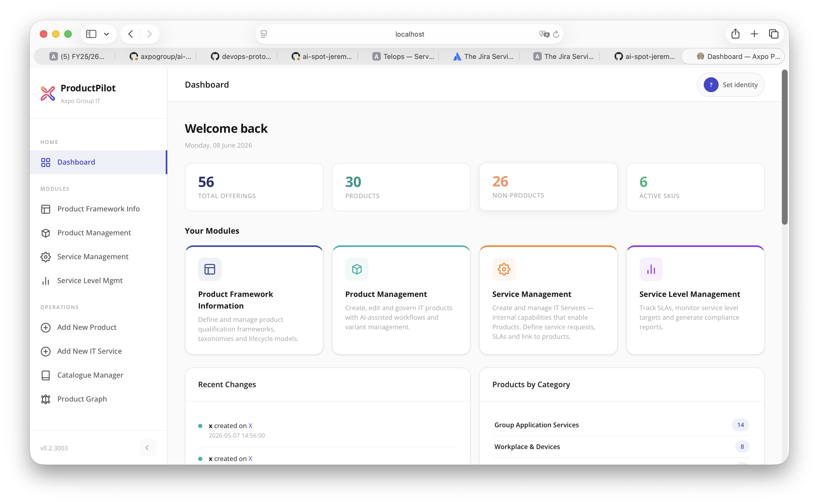Click the 56 Total Offerings stat card
This screenshot has width=819, height=504.
tap(254, 187)
